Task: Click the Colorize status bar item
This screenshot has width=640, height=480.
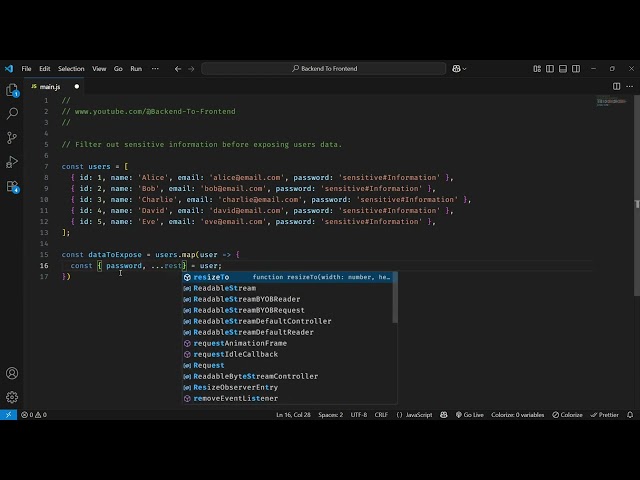Action: (x=567, y=415)
